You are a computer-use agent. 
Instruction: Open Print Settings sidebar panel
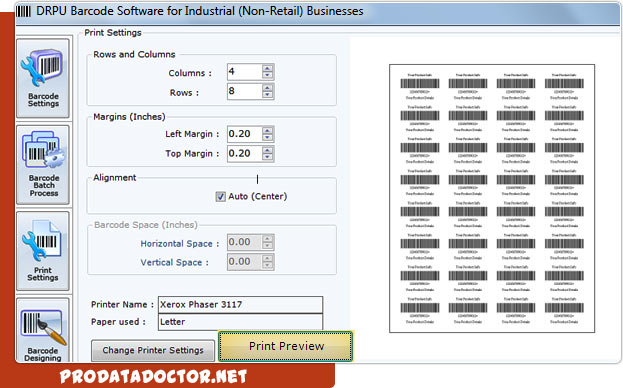(43, 251)
